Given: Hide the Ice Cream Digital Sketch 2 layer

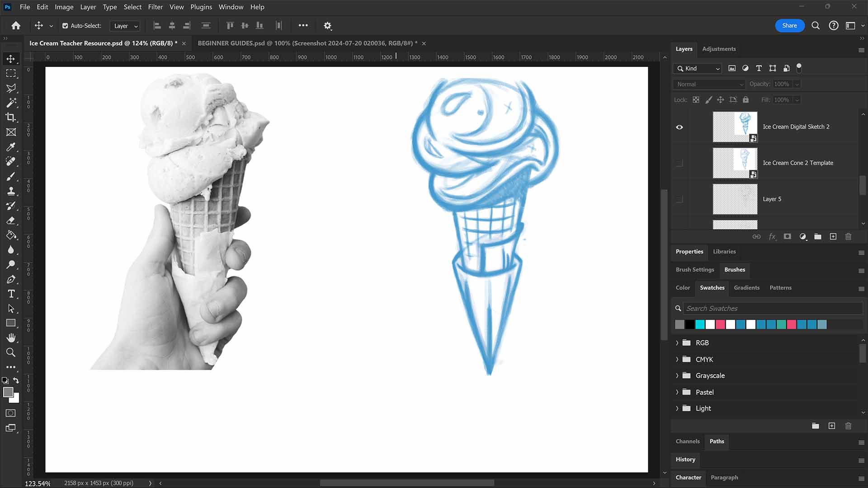Looking at the screenshot, I should click(679, 127).
